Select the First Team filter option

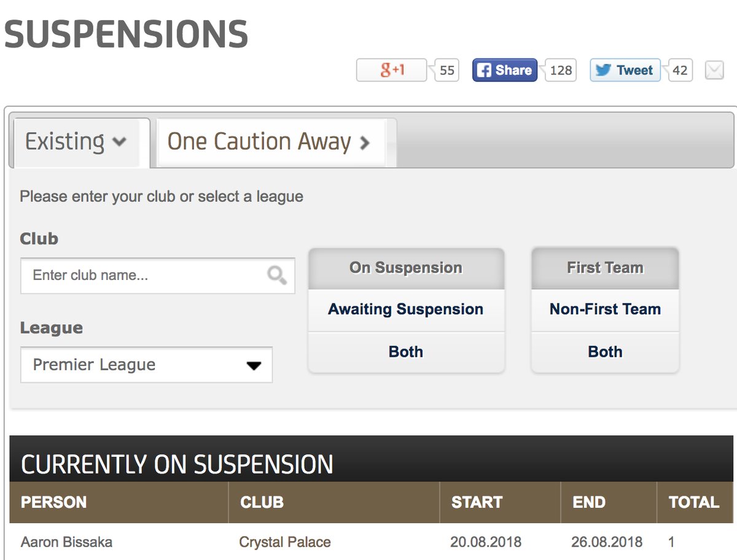[x=605, y=268]
